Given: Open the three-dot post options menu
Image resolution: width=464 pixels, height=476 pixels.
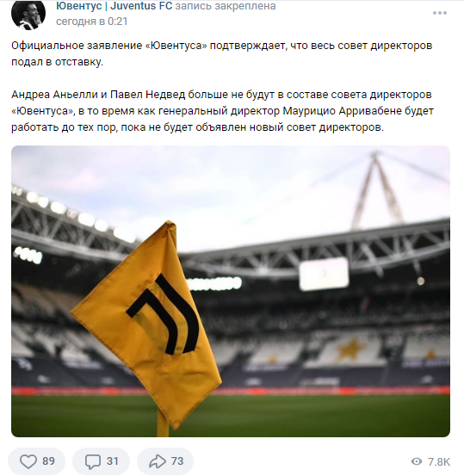Looking at the screenshot, I should click(439, 13).
